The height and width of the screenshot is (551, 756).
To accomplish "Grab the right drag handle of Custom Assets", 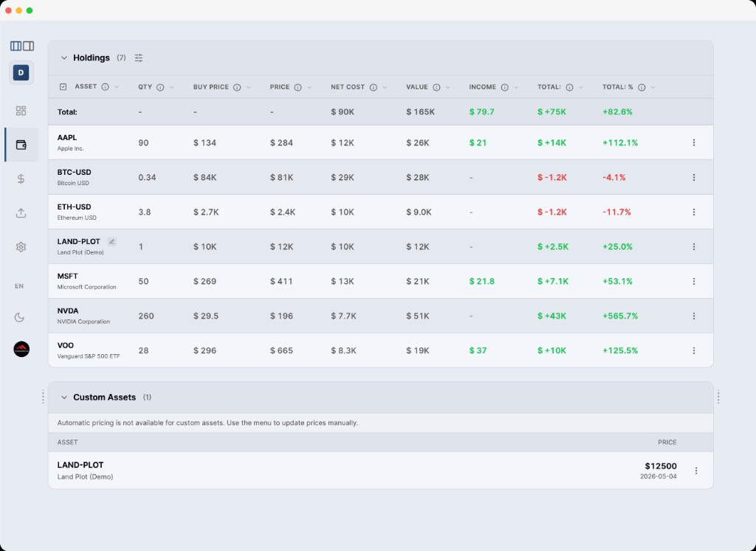I will click(718, 397).
